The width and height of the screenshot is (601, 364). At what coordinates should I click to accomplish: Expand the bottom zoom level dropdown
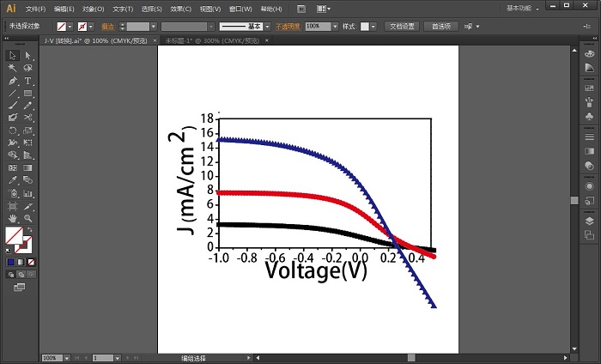(67, 358)
